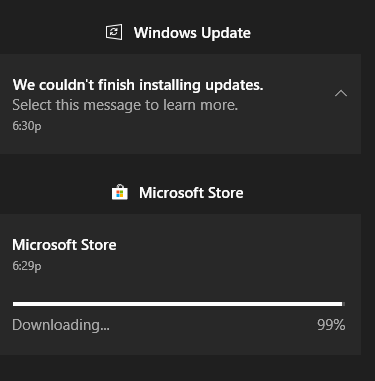The image size is (375, 381).
Task: Click the word "Update" in the Windows Update header
Action: coord(226,33)
